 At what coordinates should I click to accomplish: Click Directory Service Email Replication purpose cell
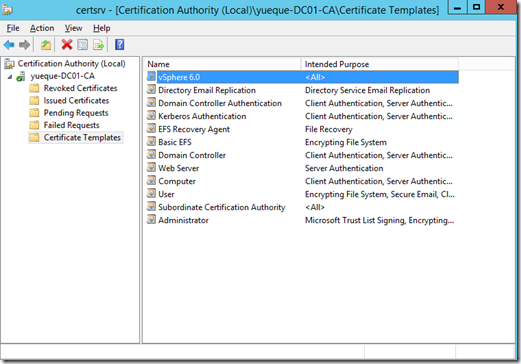click(367, 90)
